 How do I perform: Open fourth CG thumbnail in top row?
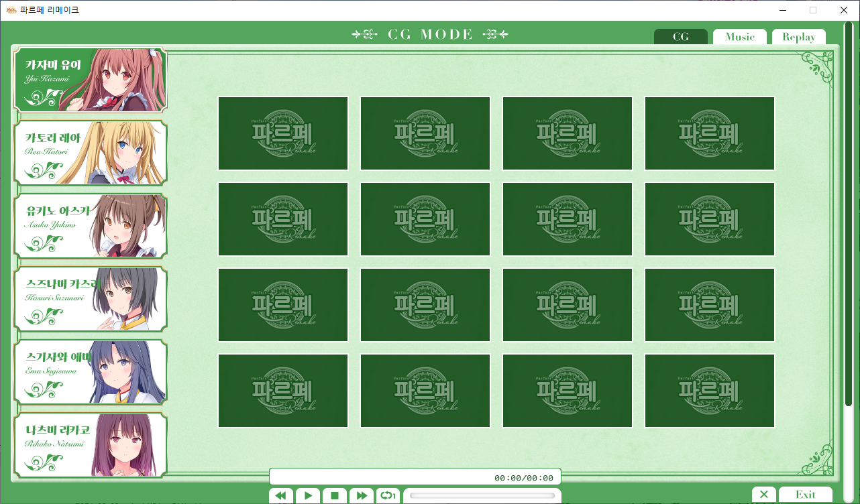coord(710,133)
